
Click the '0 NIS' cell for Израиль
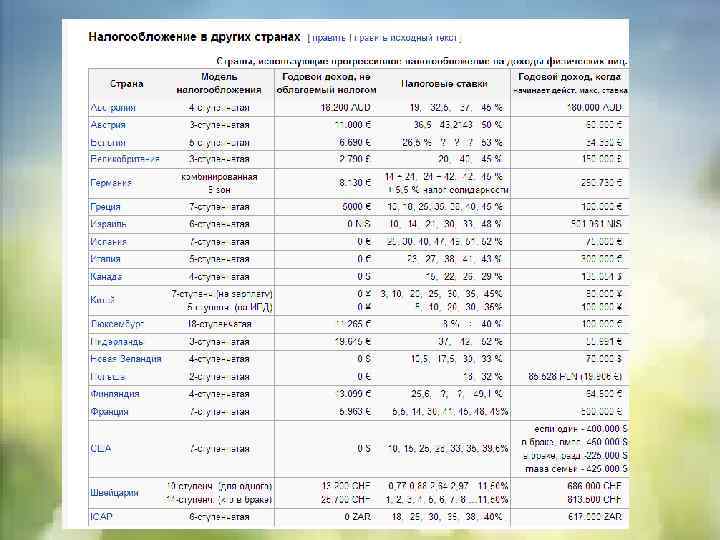point(359,224)
